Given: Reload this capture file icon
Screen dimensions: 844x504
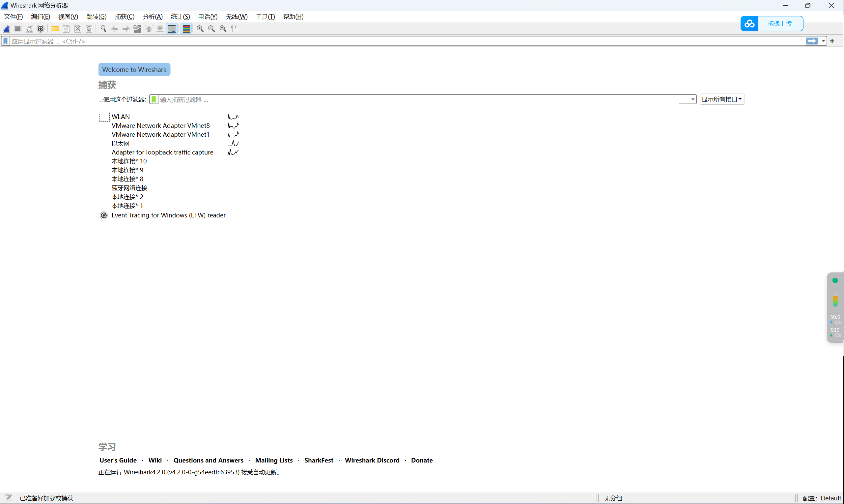Looking at the screenshot, I should click(89, 29).
